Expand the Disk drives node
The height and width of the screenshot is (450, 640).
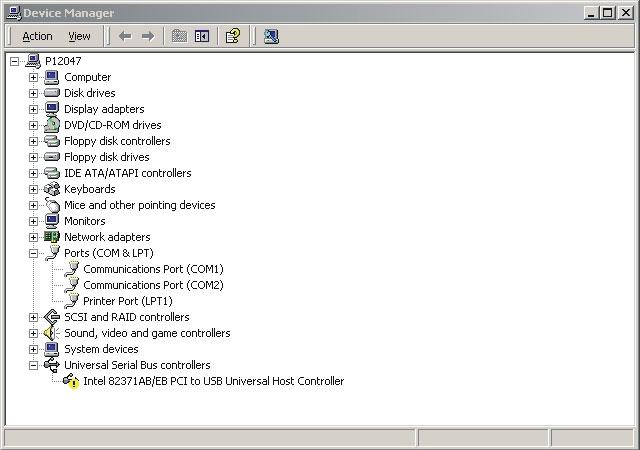pos(33,93)
